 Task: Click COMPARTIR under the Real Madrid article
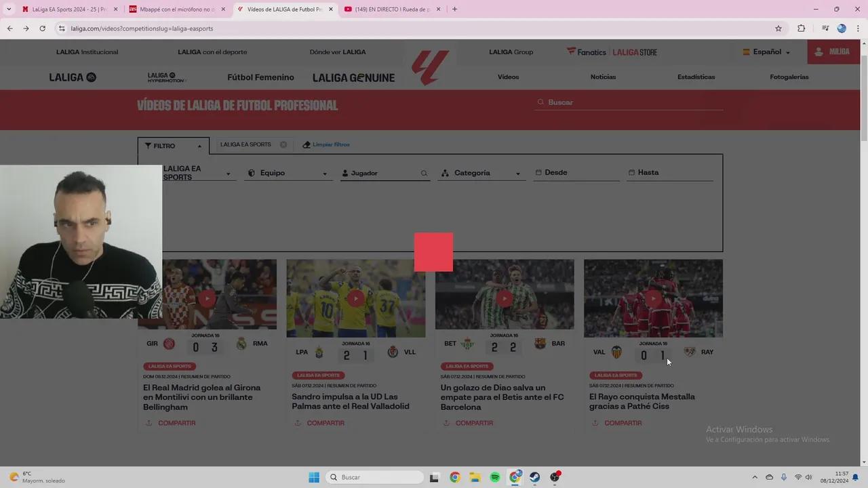pyautogui.click(x=176, y=423)
